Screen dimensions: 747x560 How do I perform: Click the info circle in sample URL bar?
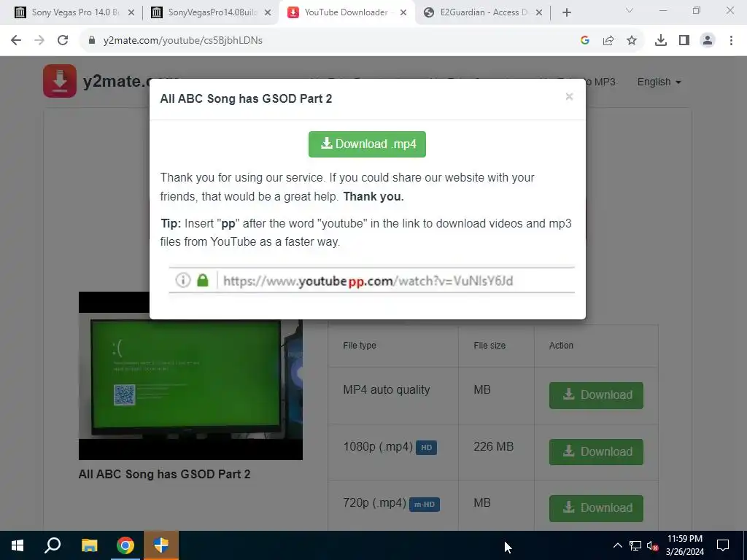(183, 280)
